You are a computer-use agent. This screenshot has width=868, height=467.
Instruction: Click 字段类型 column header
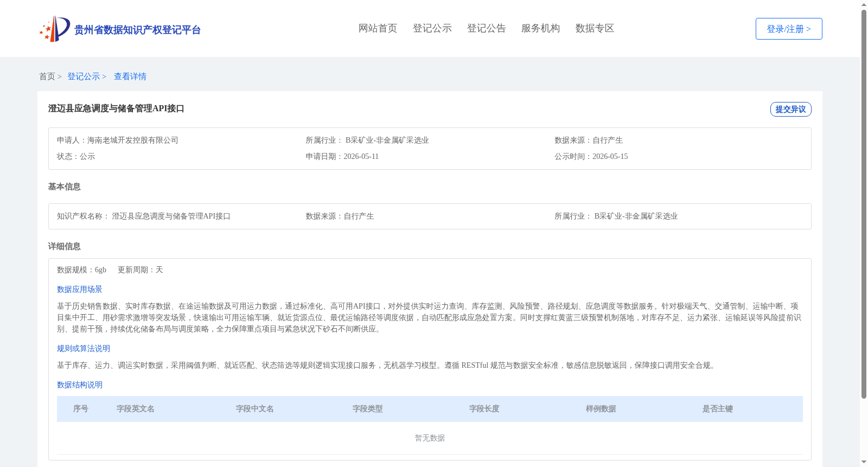[x=368, y=409]
